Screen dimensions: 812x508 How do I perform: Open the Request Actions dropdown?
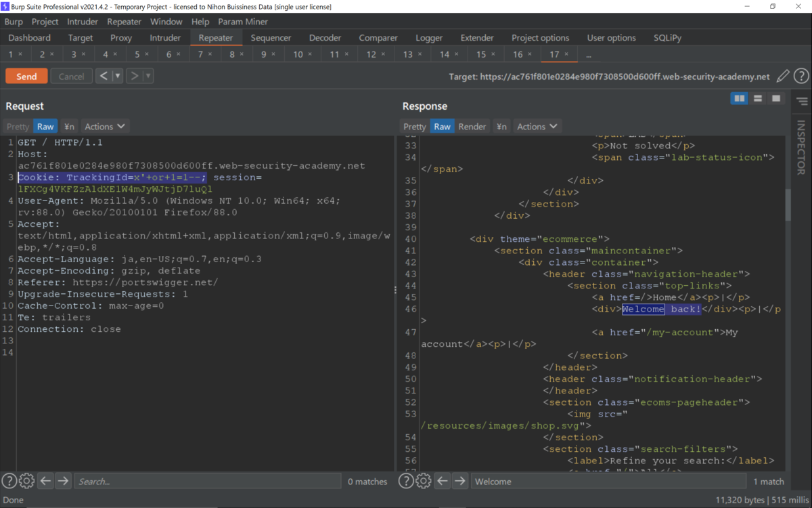click(105, 127)
